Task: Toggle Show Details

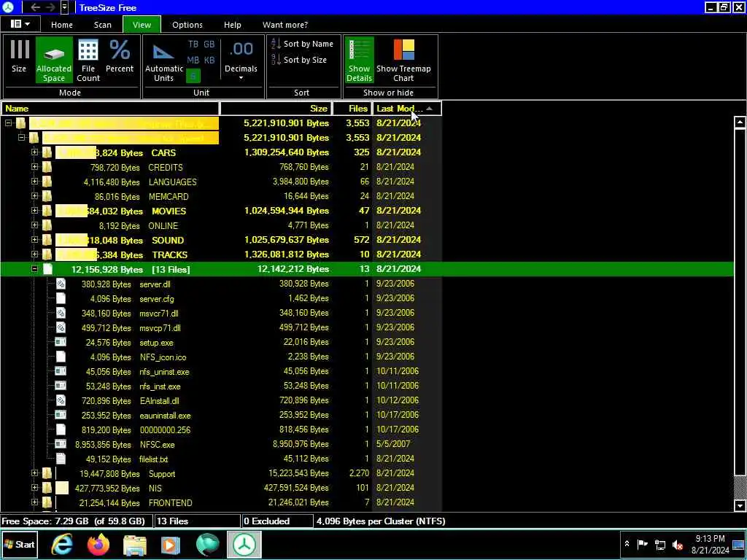Action: tap(359, 60)
